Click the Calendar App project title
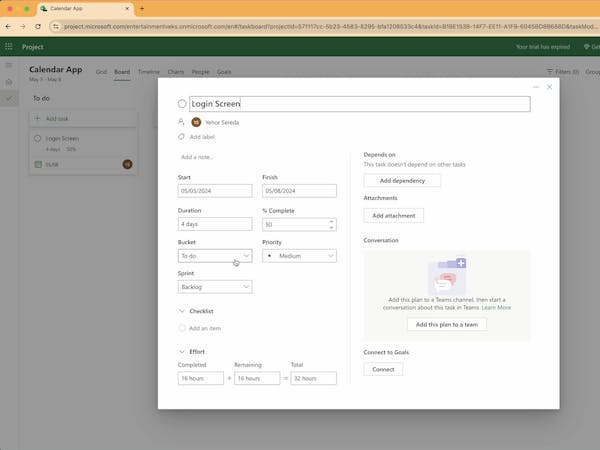The image size is (600, 450). point(56,69)
